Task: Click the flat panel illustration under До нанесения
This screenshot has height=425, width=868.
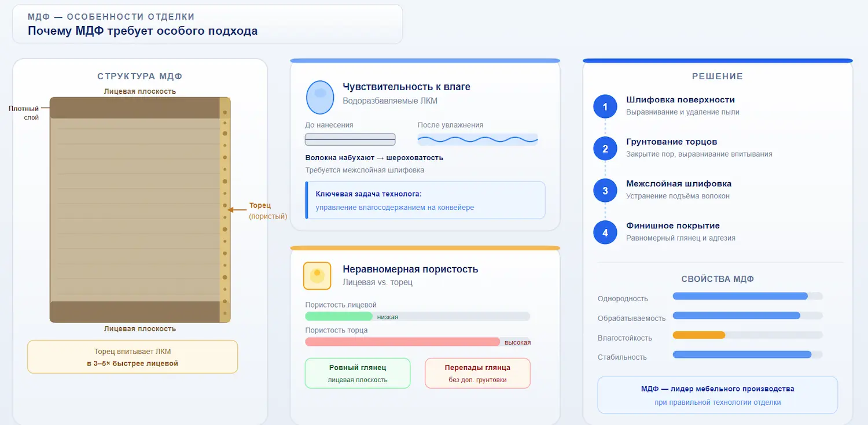Action: 350,139
